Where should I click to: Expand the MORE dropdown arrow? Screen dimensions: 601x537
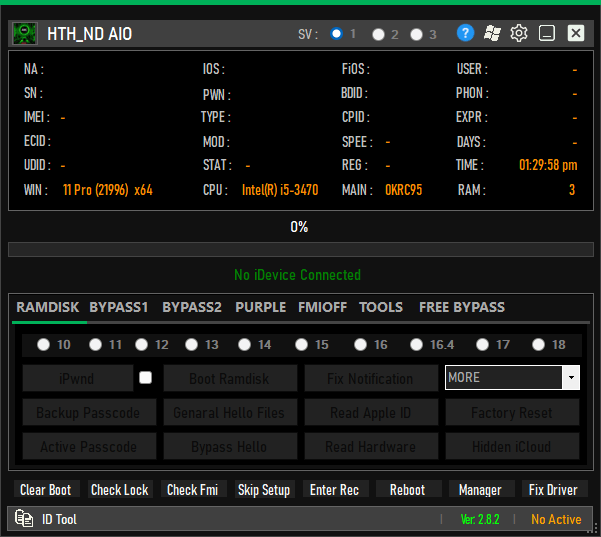pos(571,378)
